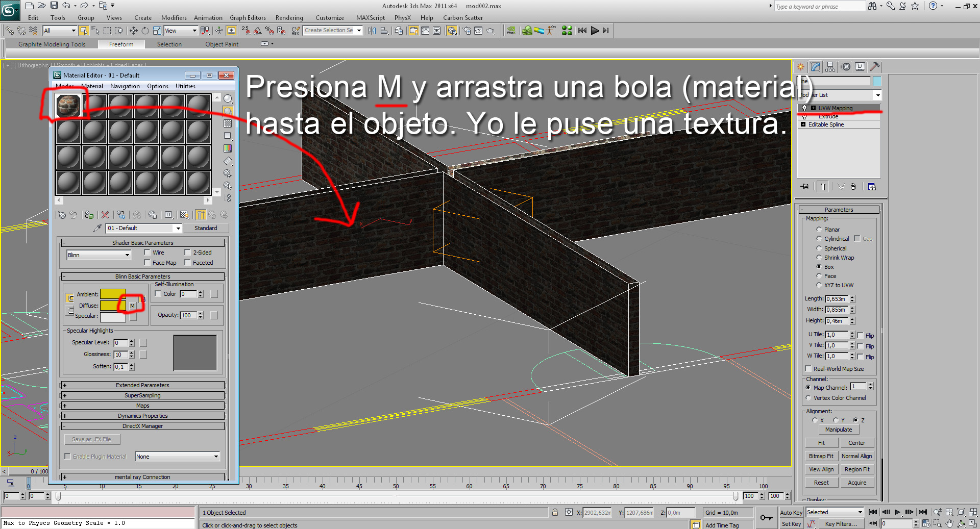Viewport: 980px width, 529px height.
Task: Select the Cylindrical mapping option
Action: [x=819, y=239]
